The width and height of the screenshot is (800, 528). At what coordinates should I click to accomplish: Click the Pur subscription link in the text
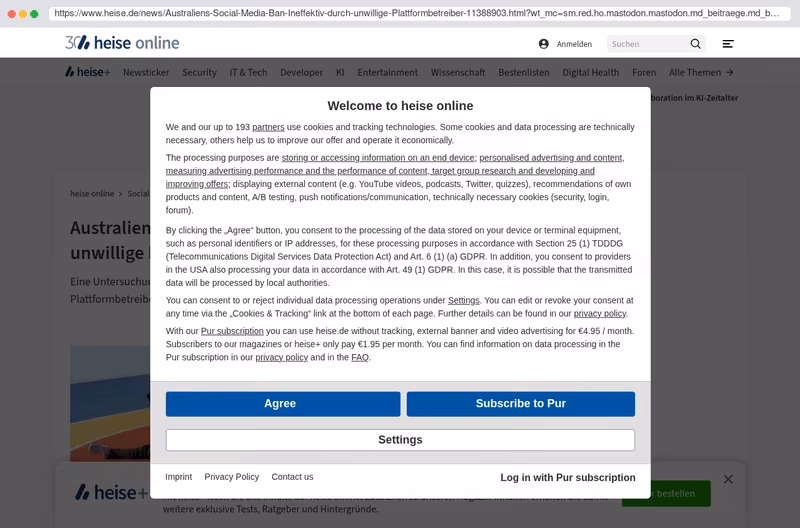pos(232,331)
